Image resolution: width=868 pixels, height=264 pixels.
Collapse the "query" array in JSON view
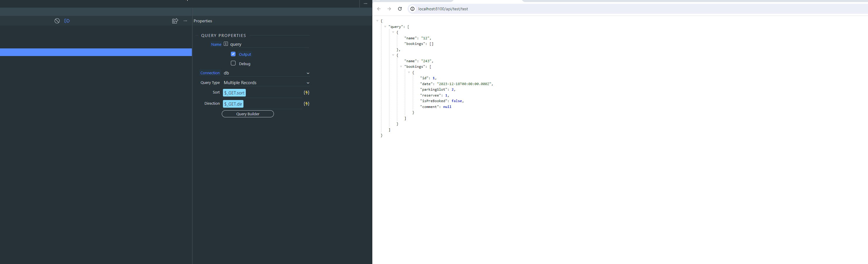pos(385,27)
